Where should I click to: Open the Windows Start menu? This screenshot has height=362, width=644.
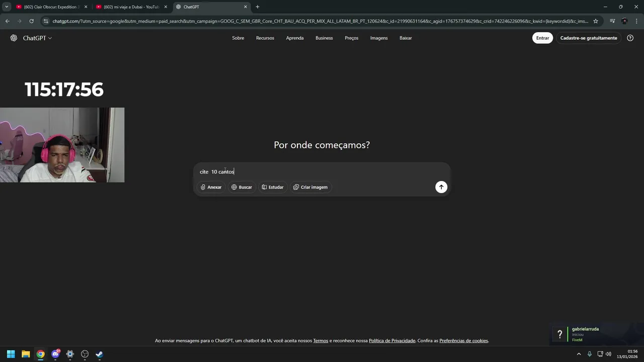tap(11, 354)
